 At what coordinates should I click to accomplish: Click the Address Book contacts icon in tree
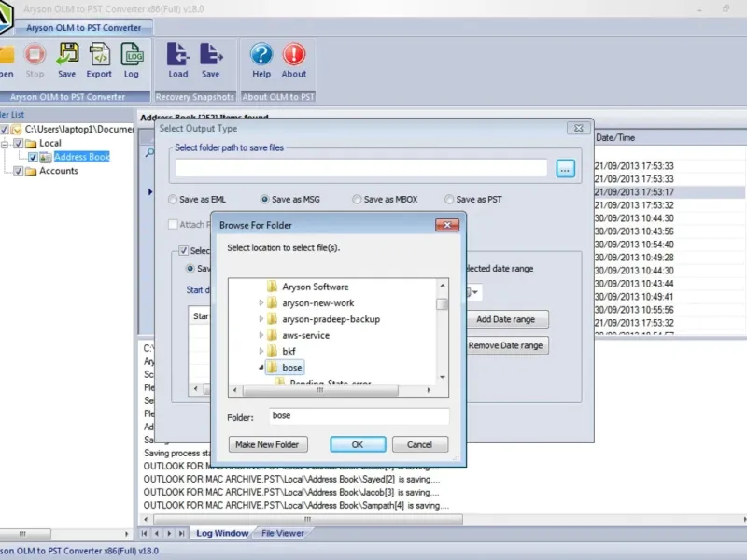pyautogui.click(x=46, y=157)
